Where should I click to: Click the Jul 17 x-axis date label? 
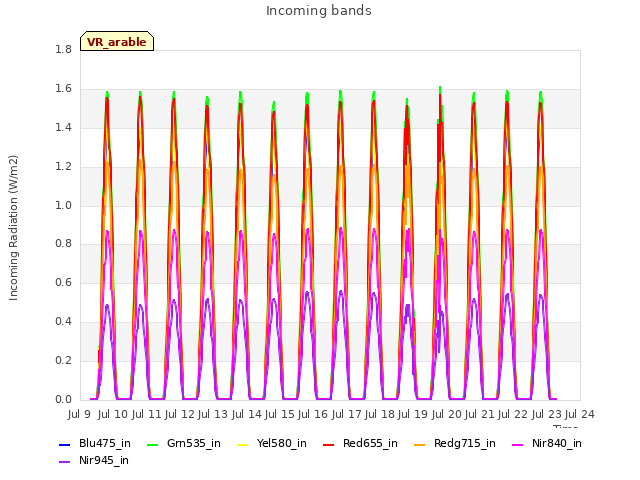tap(346, 414)
